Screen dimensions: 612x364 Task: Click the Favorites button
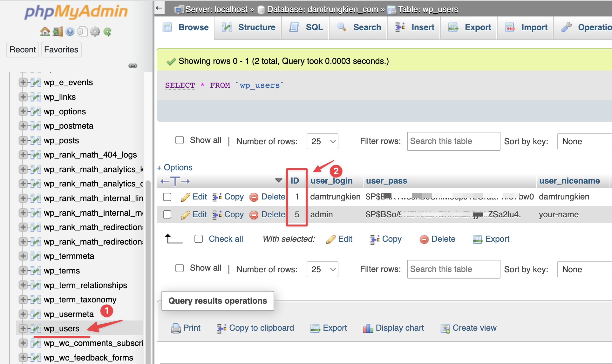61,50
